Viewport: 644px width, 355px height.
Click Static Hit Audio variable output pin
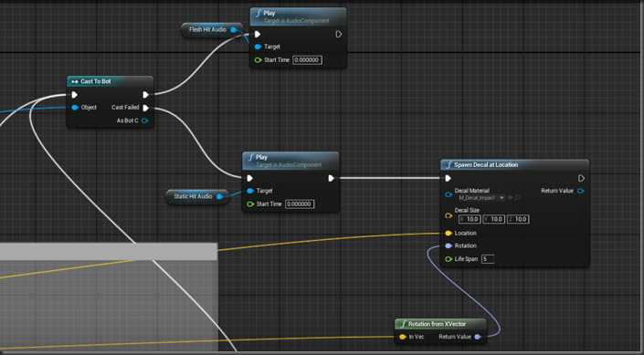point(219,196)
